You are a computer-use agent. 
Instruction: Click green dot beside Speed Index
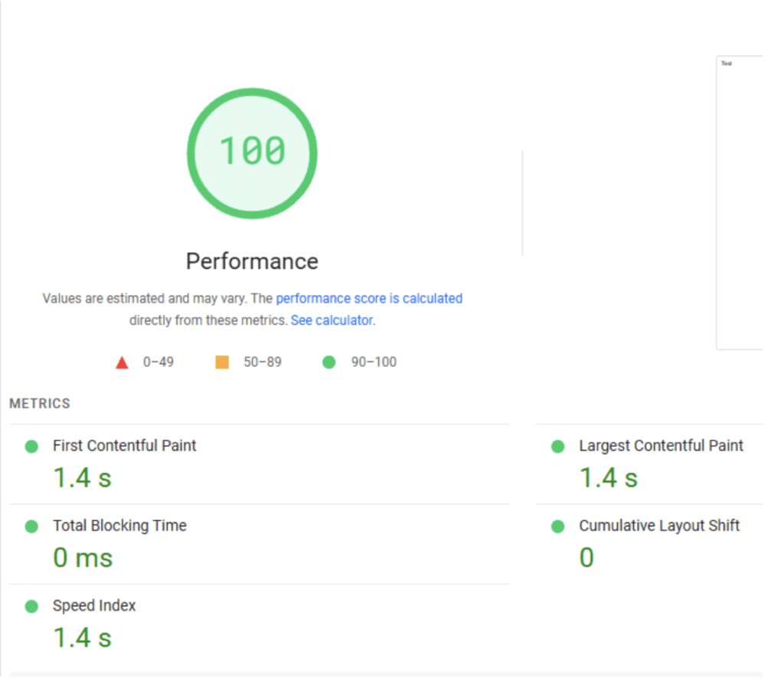[x=31, y=606]
